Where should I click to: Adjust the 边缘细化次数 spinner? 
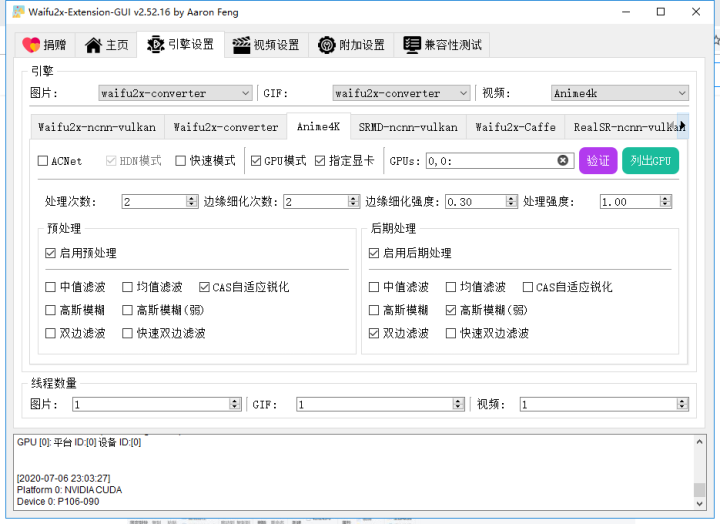tap(321, 202)
